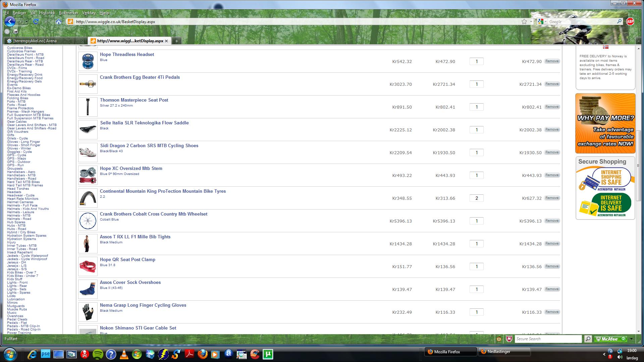Click the Sidi Dragon shoes thumbnail

pyautogui.click(x=88, y=153)
